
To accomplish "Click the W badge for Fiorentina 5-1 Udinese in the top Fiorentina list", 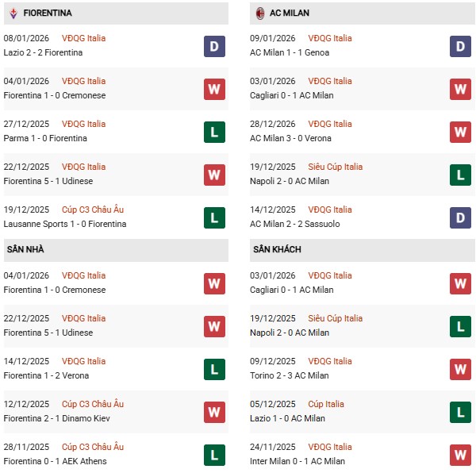I will pyautogui.click(x=214, y=175).
